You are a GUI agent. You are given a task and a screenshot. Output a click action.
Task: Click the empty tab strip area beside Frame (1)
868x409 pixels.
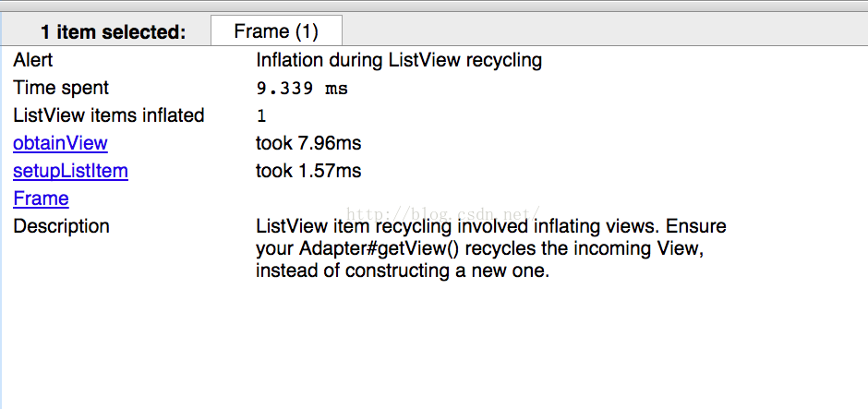(x=605, y=29)
